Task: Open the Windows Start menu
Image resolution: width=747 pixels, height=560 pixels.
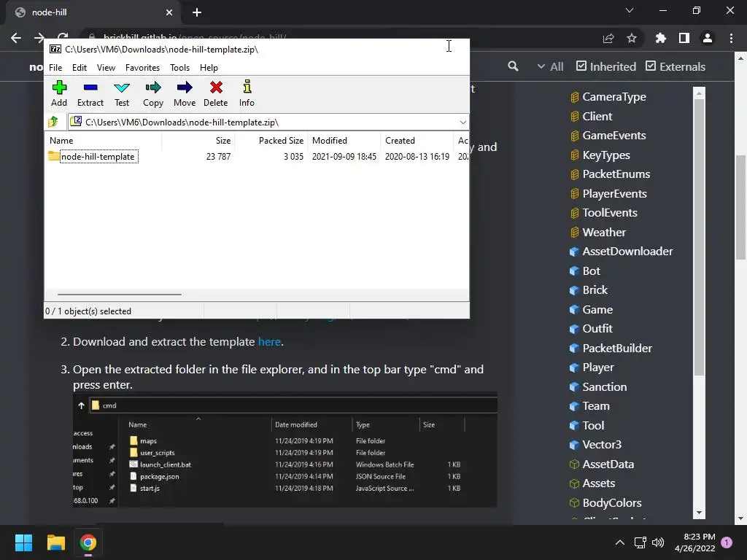Action: pos(23,542)
